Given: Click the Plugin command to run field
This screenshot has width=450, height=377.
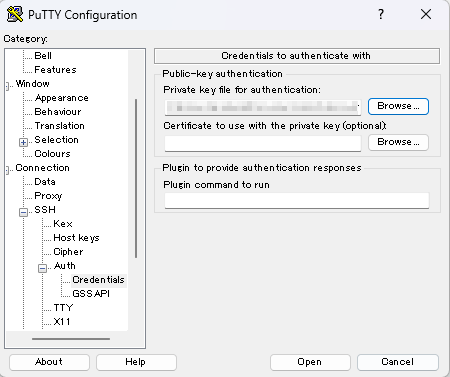Looking at the screenshot, I should 297,200.
